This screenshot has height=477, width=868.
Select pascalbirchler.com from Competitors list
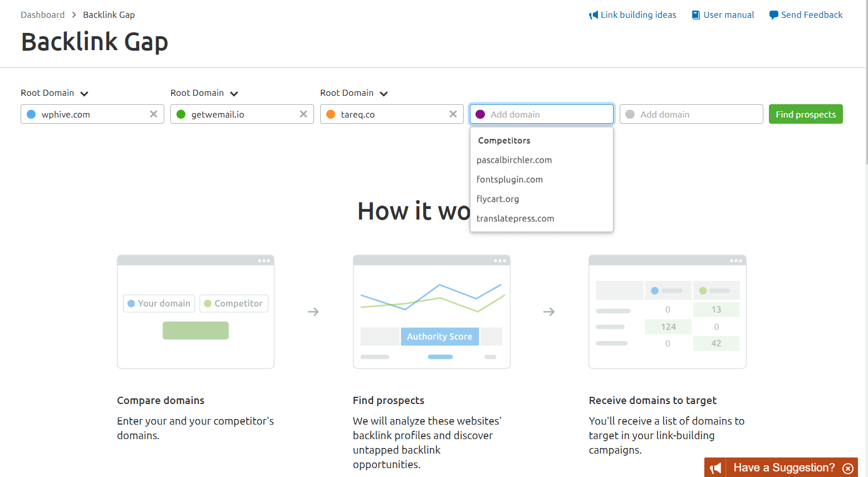tap(514, 160)
